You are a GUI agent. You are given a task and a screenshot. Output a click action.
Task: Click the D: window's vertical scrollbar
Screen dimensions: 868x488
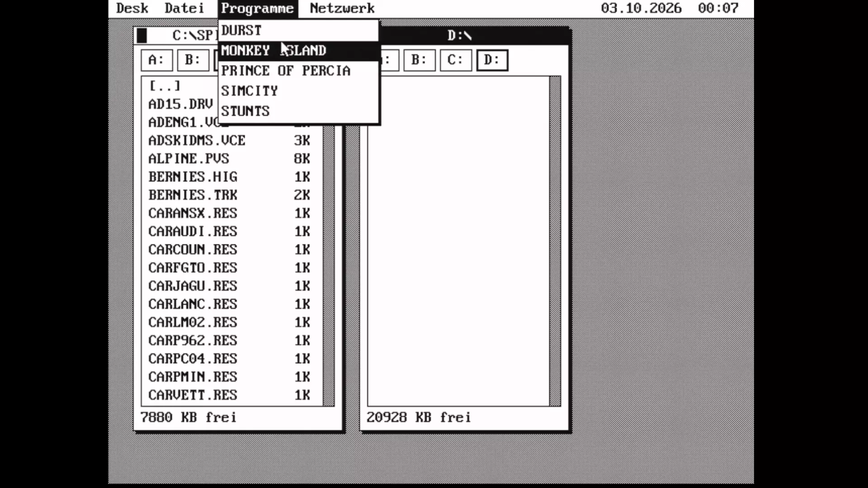[555, 241]
